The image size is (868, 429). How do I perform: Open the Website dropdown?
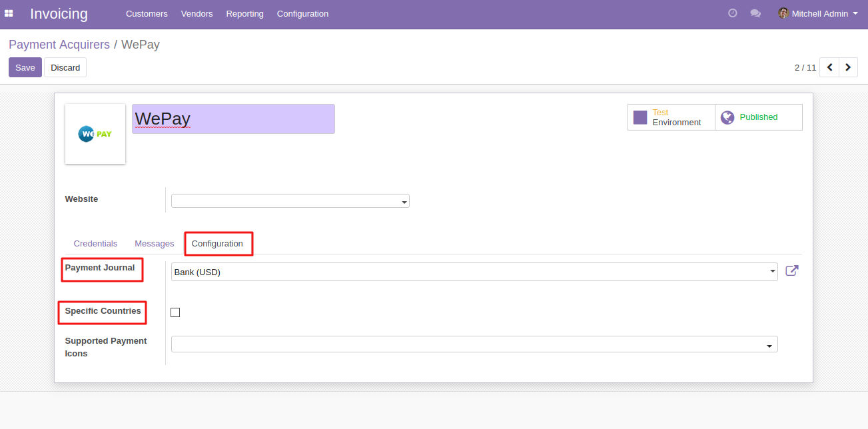[x=290, y=201]
